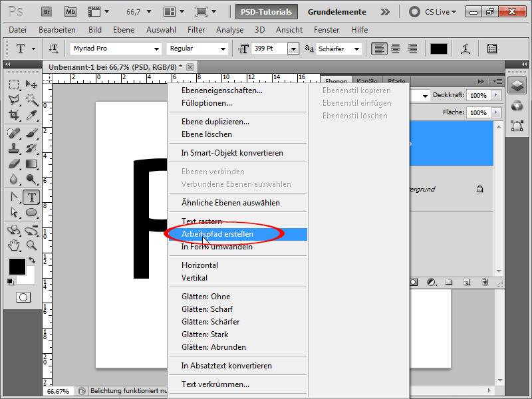Right-align the text
This screenshot has width=532, height=399.
pos(412,49)
